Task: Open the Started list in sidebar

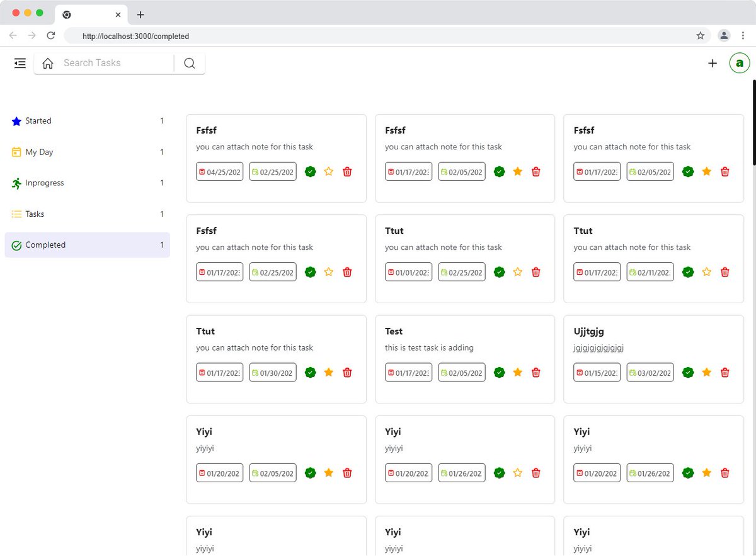Action: [87, 121]
